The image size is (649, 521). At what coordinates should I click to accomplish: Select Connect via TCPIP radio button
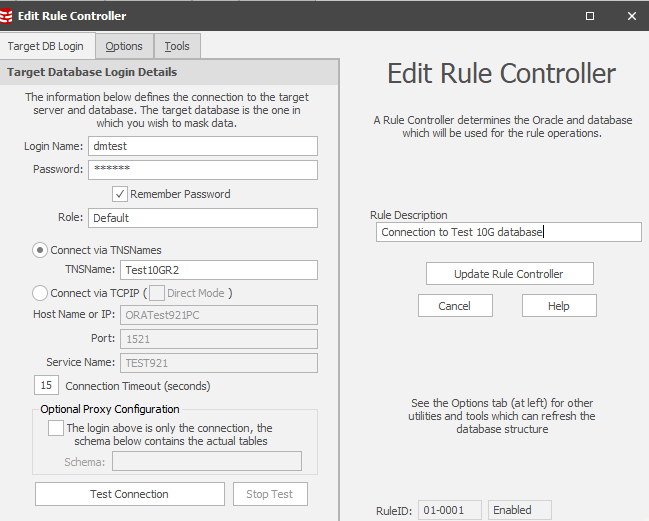coord(41,293)
